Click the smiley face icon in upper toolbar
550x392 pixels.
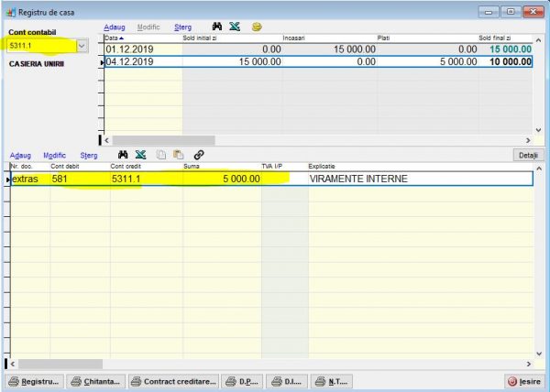click(x=258, y=27)
